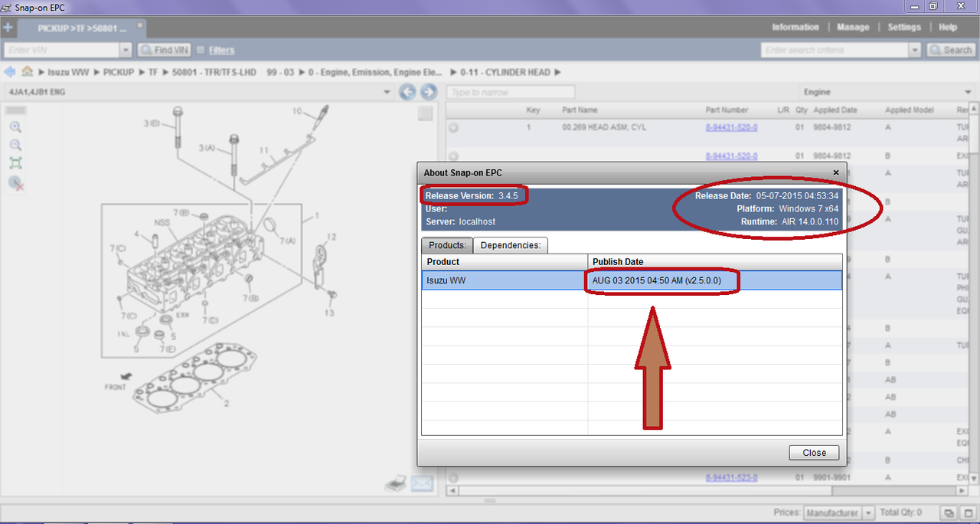Sort by Part Name column header
This screenshot has width=980, height=524.
(580, 110)
